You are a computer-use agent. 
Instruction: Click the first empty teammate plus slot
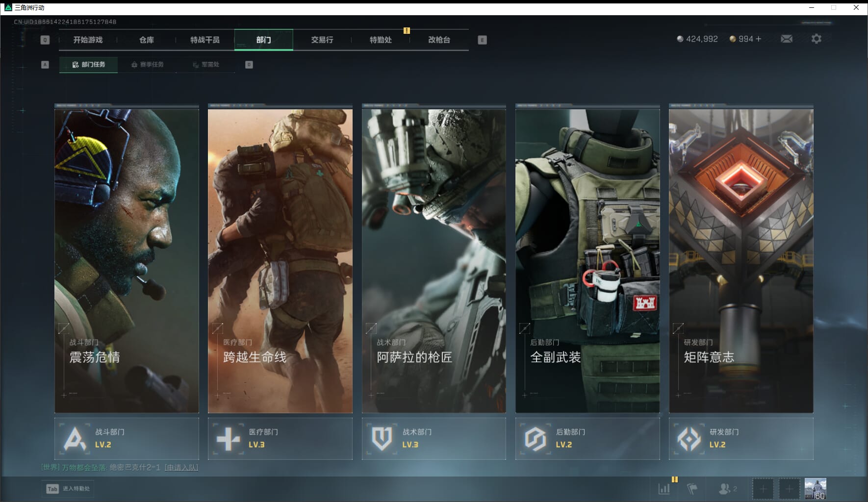763,489
